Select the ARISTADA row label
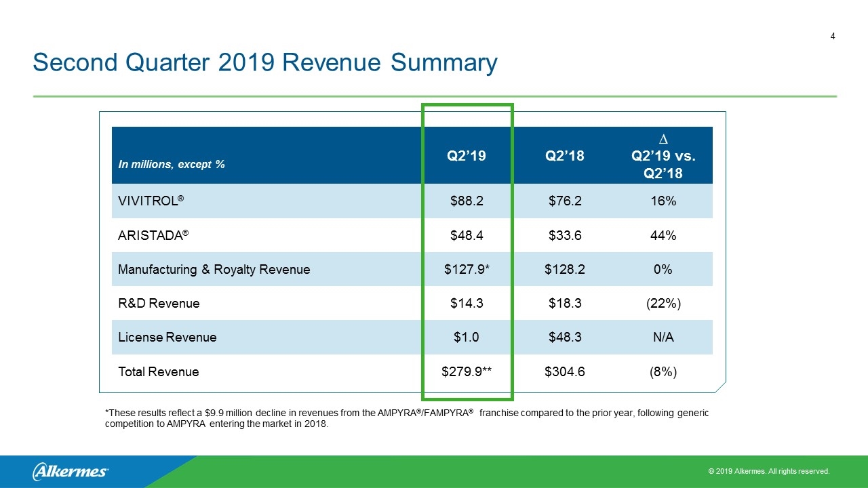The width and height of the screenshot is (868, 488). (153, 235)
